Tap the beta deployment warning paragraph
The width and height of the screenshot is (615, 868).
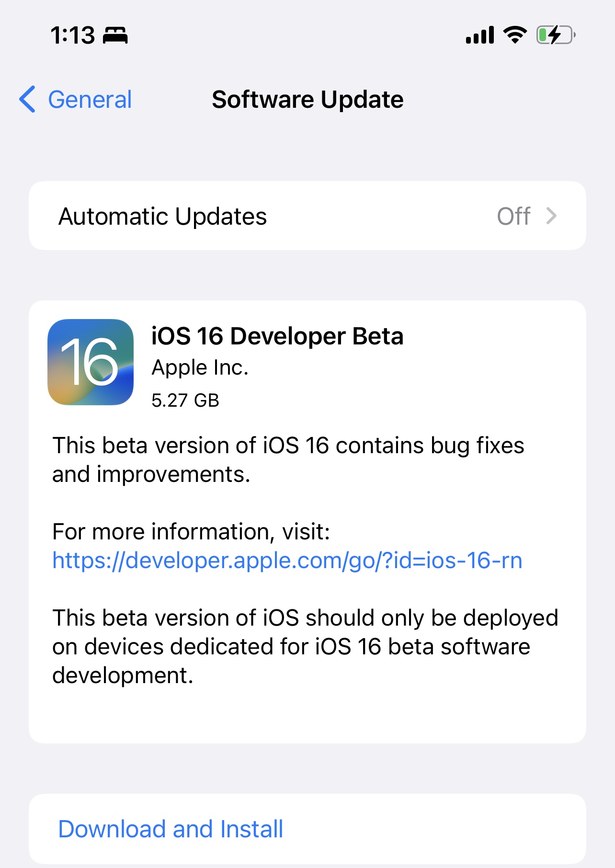(306, 647)
